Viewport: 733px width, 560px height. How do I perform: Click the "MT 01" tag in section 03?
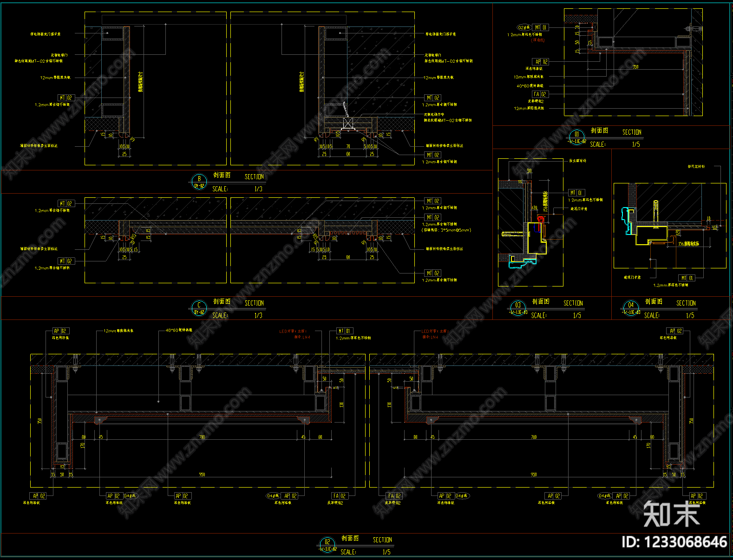click(576, 193)
